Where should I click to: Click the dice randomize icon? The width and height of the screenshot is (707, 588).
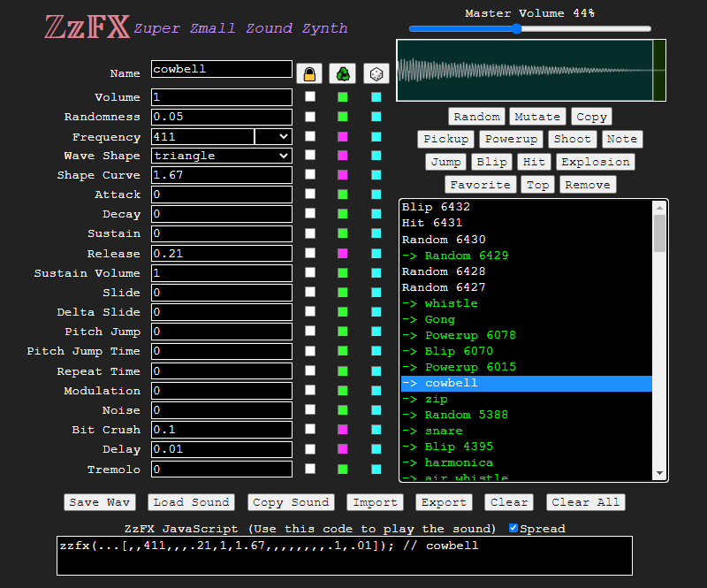coord(376,73)
